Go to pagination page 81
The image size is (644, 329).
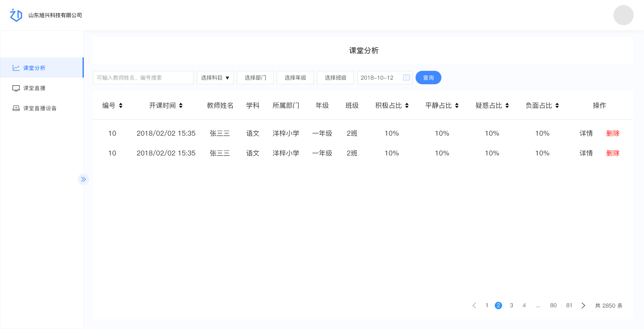click(x=569, y=305)
